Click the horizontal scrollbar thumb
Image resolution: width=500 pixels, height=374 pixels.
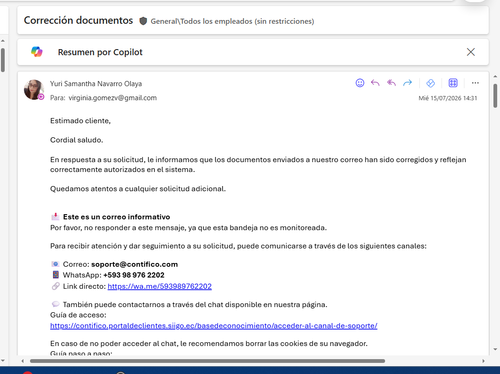click(x=207, y=361)
